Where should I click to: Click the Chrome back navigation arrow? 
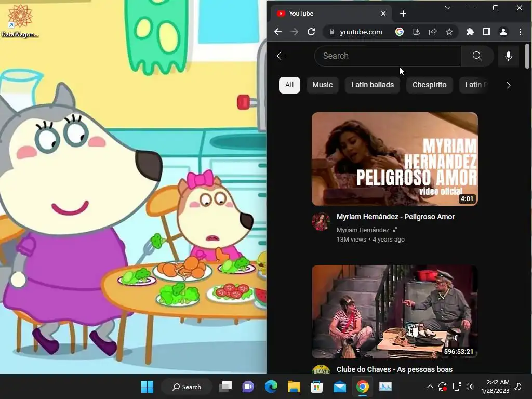(x=278, y=32)
